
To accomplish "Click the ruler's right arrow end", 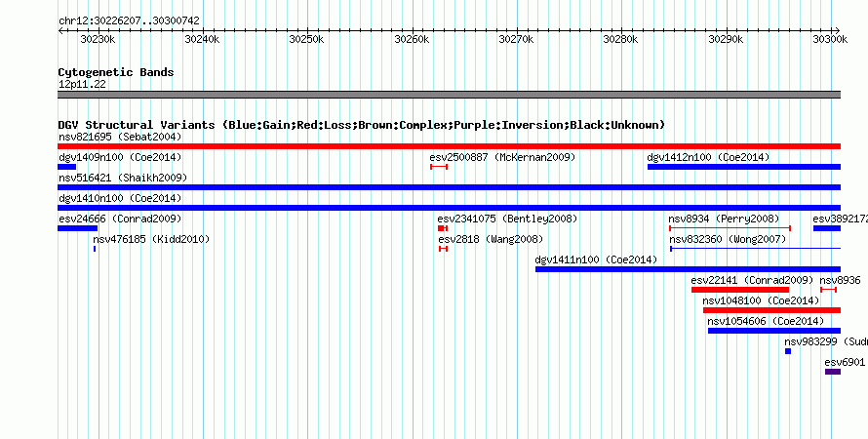I will (x=838, y=30).
